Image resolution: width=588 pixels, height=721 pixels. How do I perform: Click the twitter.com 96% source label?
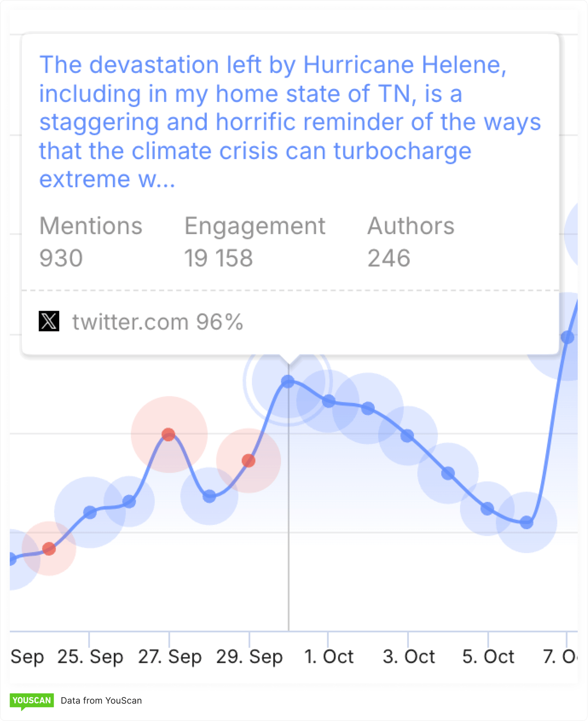[158, 322]
